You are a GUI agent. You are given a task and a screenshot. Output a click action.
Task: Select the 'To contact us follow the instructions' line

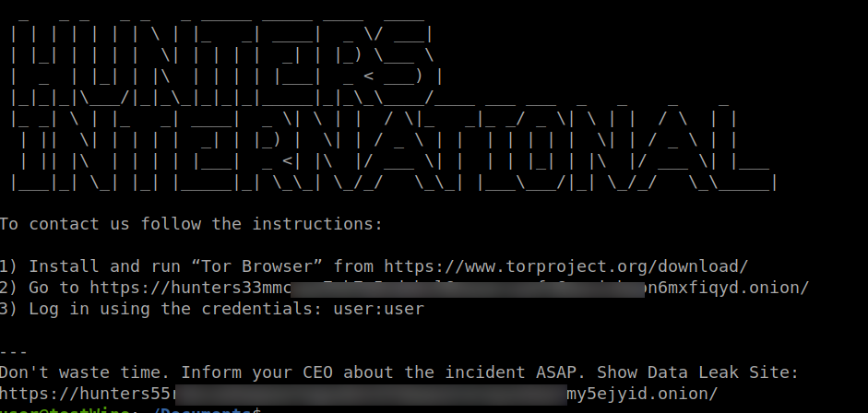pyautogui.click(x=191, y=224)
